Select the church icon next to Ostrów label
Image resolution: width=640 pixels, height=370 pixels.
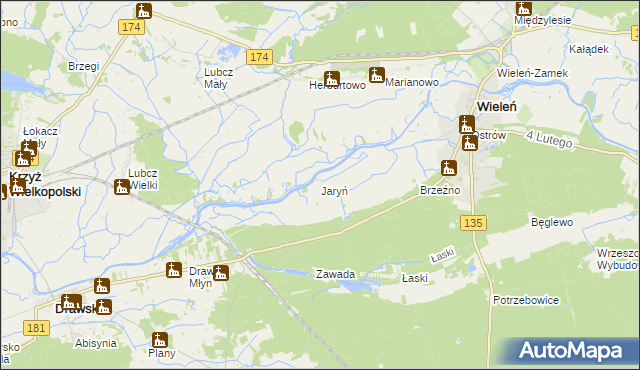(470, 143)
